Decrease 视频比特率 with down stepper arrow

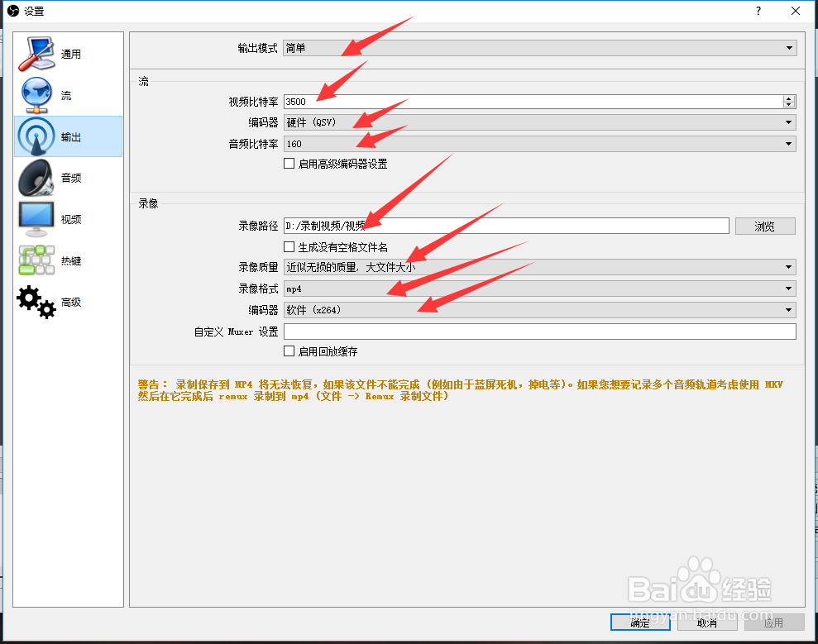coord(789,104)
